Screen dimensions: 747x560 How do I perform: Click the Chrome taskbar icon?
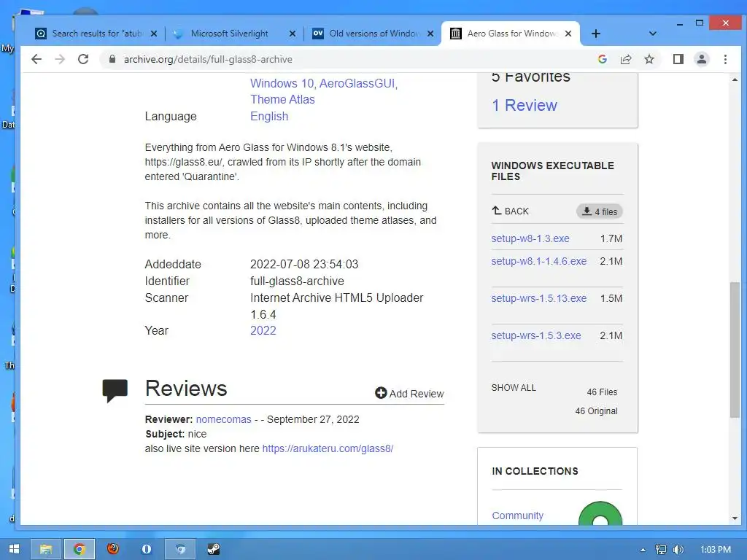coord(80,549)
